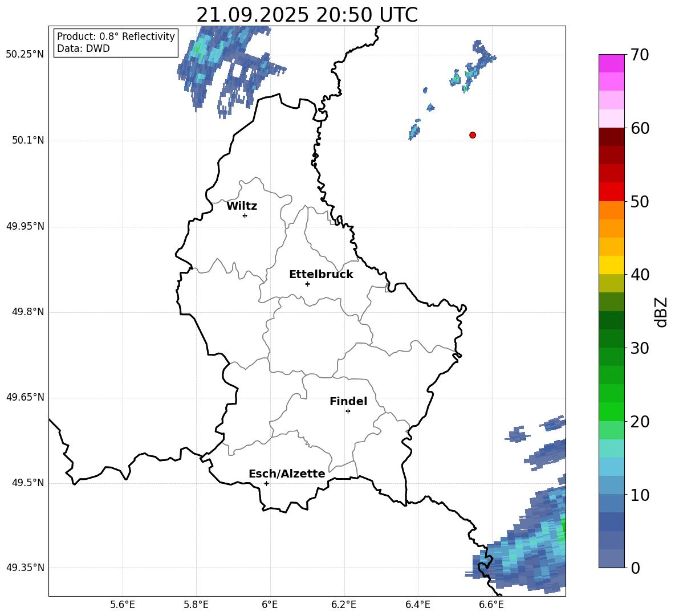Click the magenta top colorbar segment
This screenshot has width=675, height=616.
tap(611, 63)
